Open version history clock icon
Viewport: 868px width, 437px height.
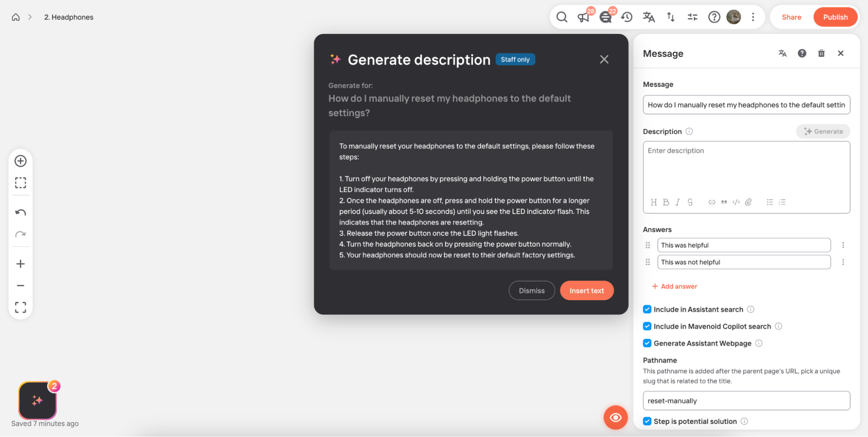[627, 17]
